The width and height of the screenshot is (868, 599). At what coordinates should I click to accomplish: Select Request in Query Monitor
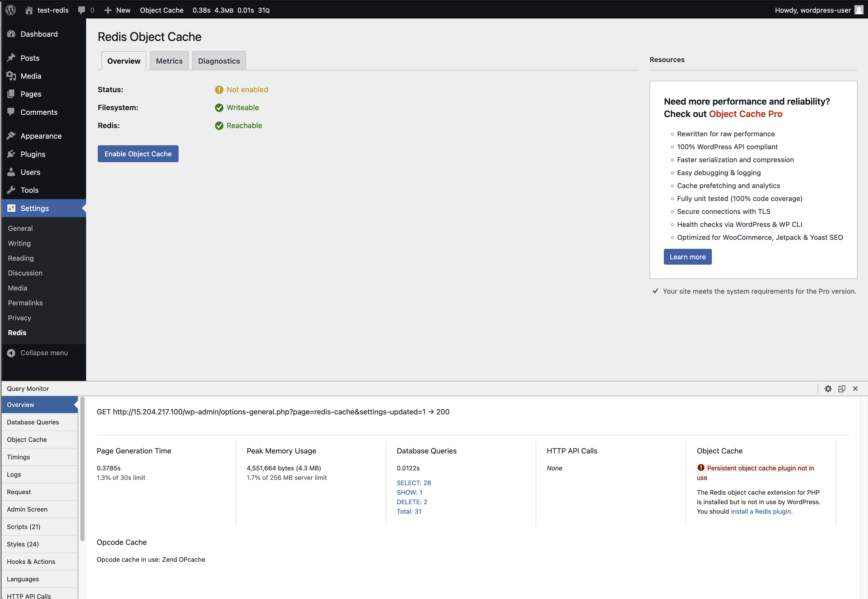40,492
